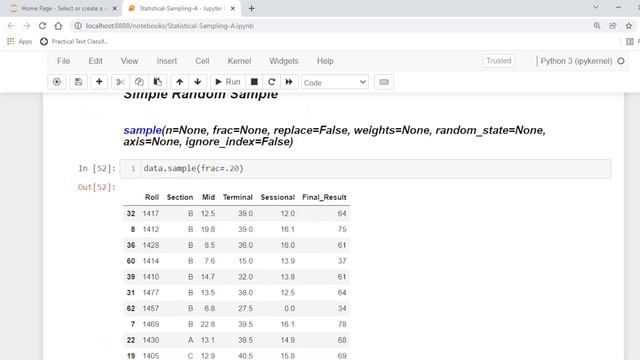
Task: Copy selected cells icon
Action: tap(139, 82)
